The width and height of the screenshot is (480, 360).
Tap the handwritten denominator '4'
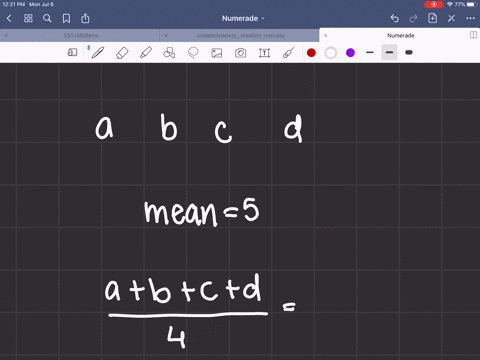pyautogui.click(x=176, y=337)
